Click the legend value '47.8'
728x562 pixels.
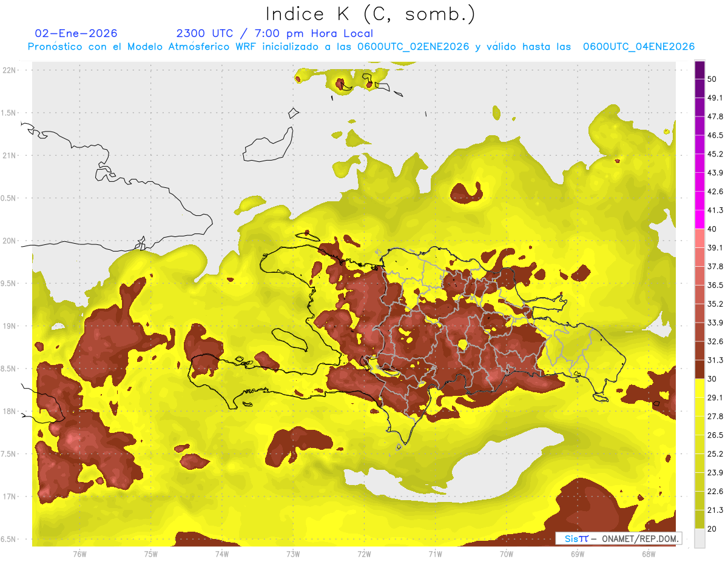(x=715, y=116)
